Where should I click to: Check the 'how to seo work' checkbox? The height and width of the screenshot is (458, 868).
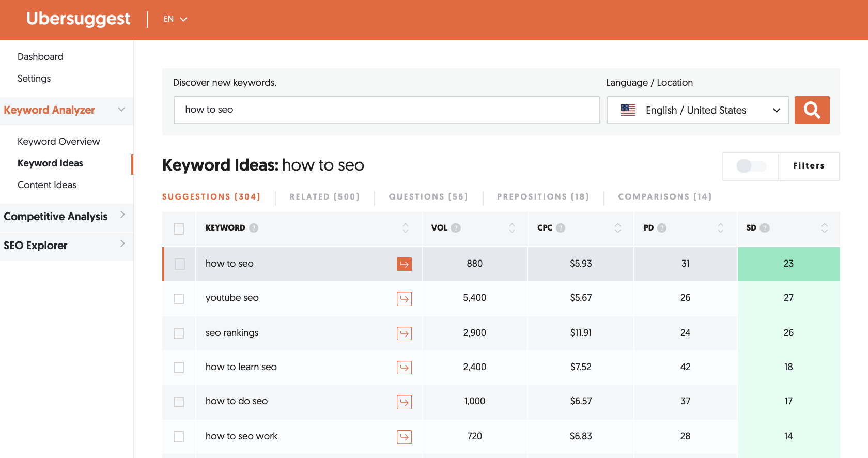click(x=179, y=437)
